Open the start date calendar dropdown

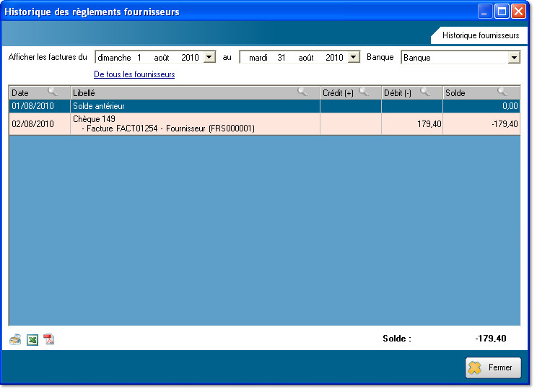(209, 57)
